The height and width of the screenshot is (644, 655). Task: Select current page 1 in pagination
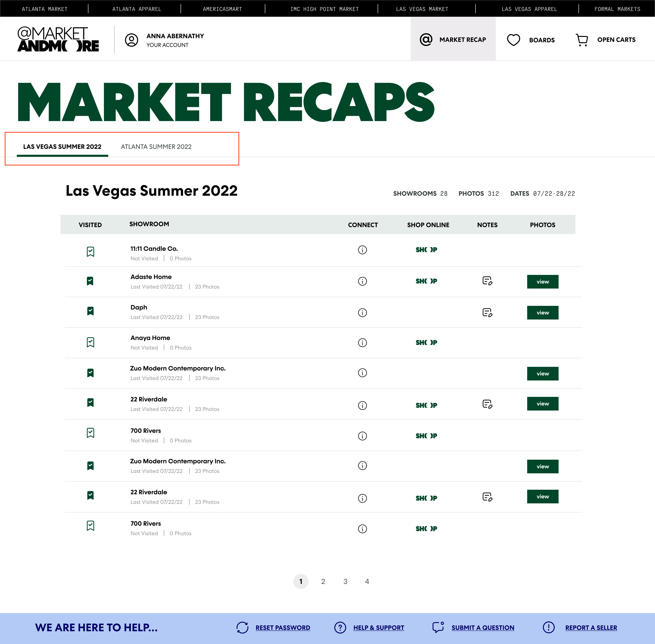(x=301, y=581)
